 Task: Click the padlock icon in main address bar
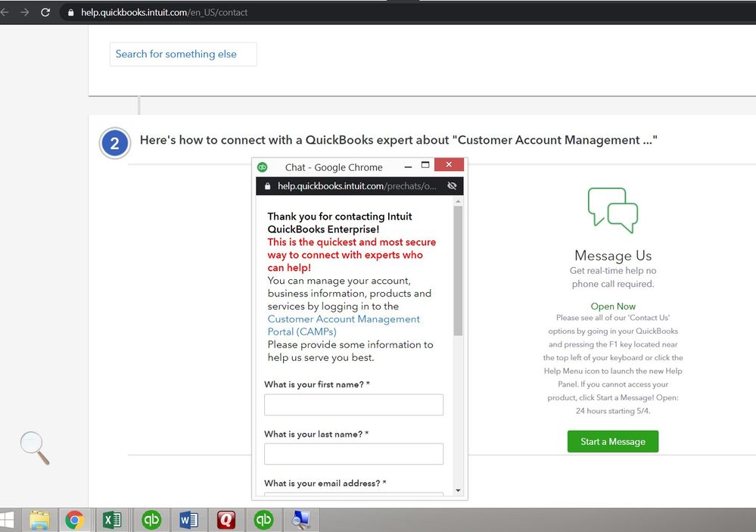click(x=71, y=13)
